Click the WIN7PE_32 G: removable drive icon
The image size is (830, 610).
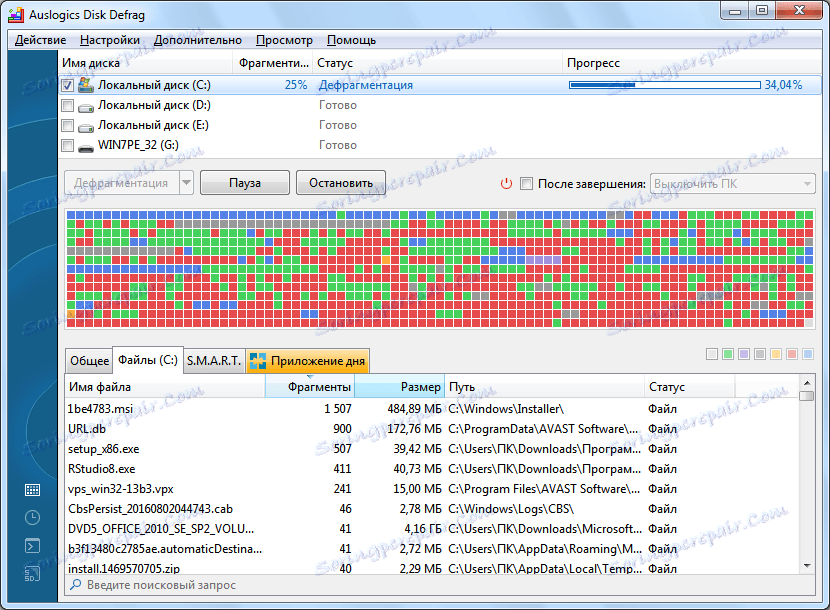(x=85, y=147)
